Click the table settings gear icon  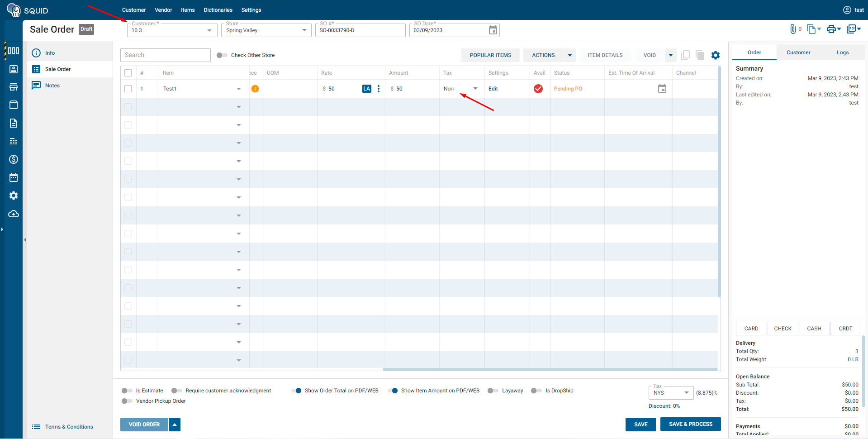pyautogui.click(x=715, y=55)
